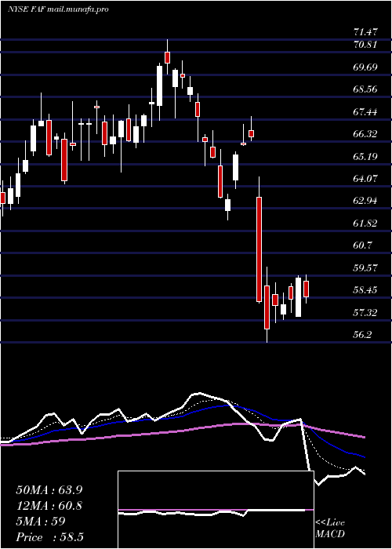Click the 58.45 price axis label
This screenshot has height=549, width=392.
click(365, 290)
